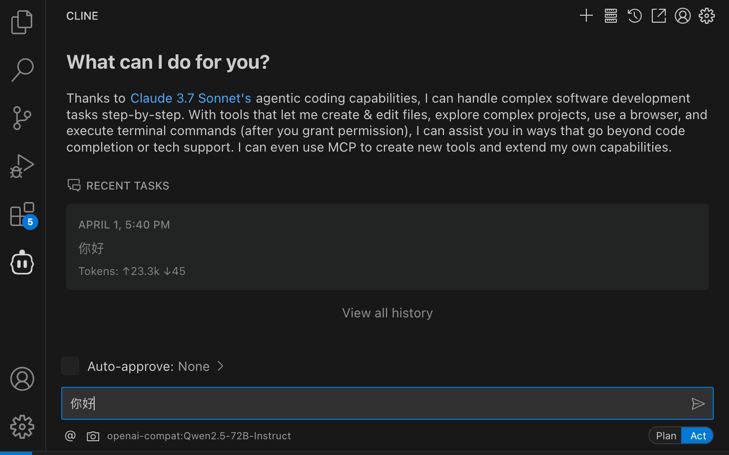Open the Run and Debug icon

pyautogui.click(x=22, y=166)
